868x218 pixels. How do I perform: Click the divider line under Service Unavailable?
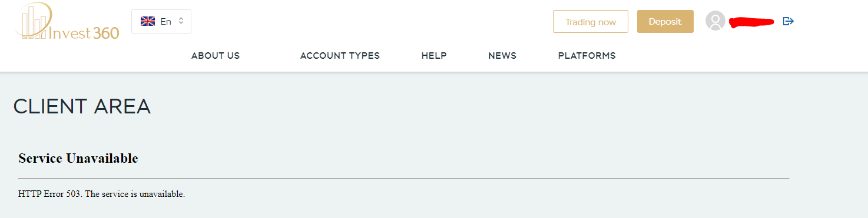(403, 178)
